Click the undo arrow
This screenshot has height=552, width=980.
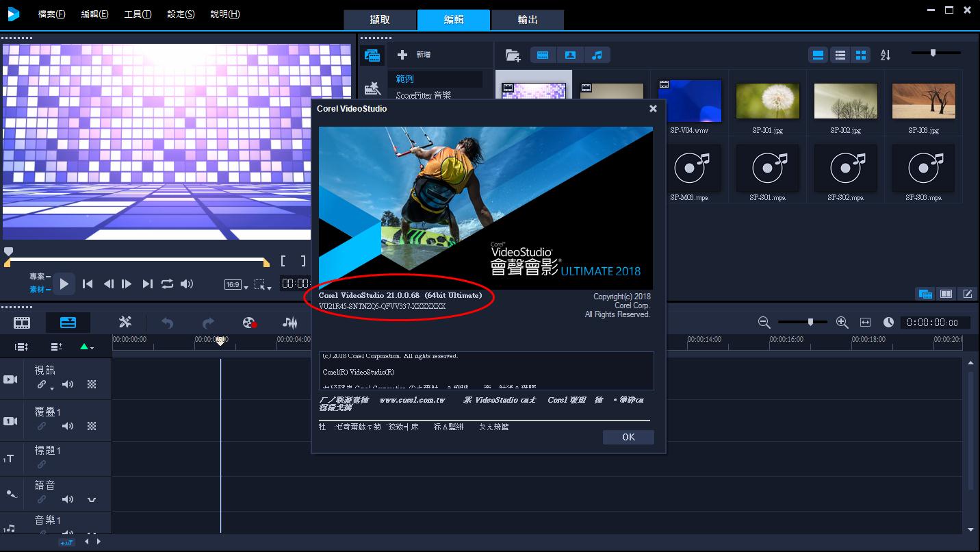tap(167, 323)
